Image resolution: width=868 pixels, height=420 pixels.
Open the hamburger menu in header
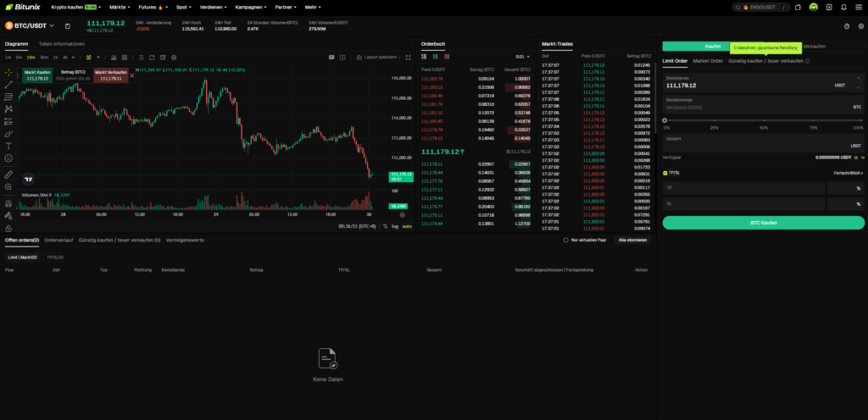(859, 7)
